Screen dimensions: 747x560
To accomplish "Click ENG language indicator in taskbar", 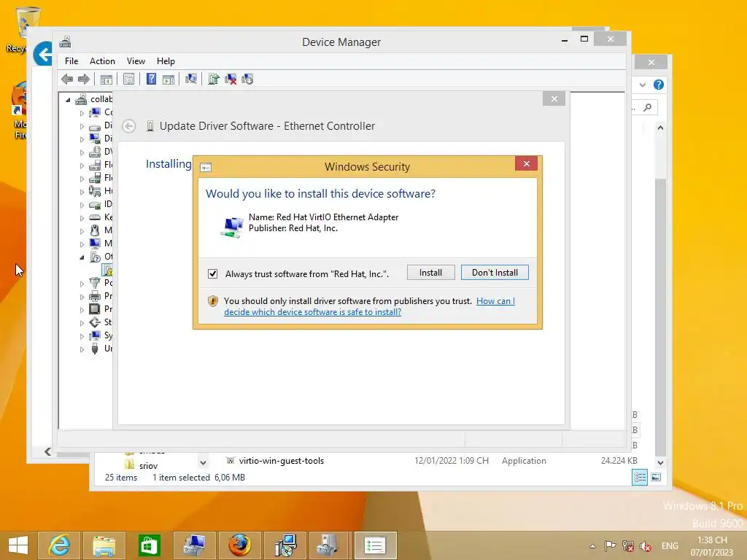I will [x=670, y=545].
